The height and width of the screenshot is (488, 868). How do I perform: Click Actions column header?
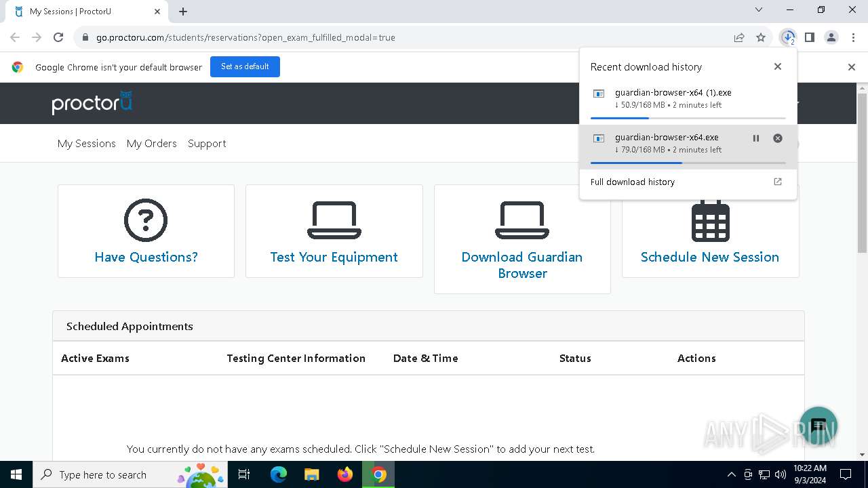click(696, 358)
